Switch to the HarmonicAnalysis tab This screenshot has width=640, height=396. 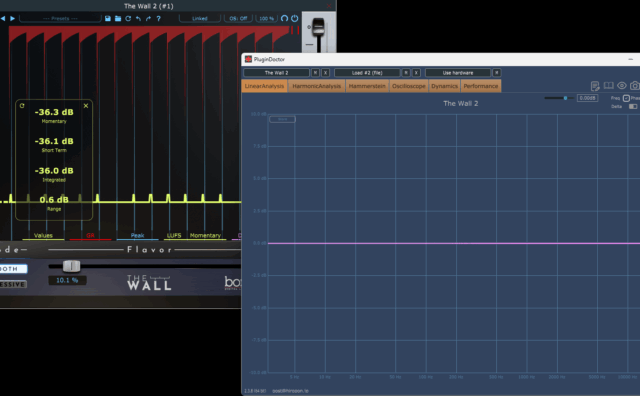316,86
